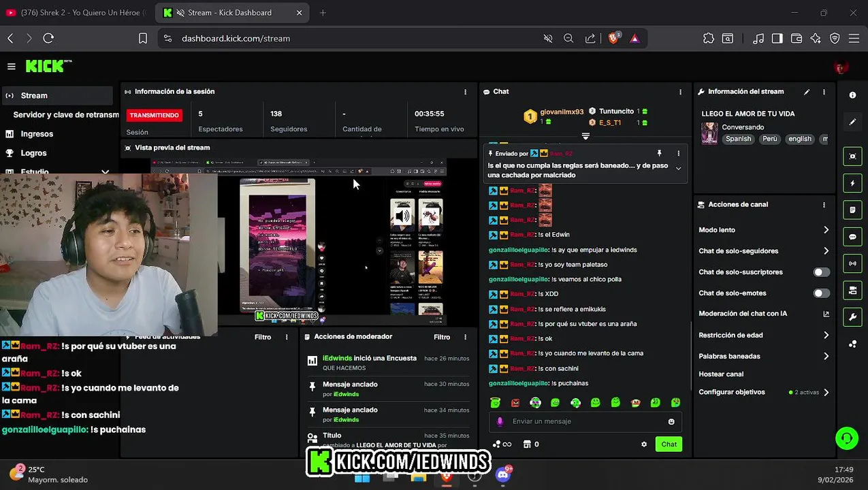Open Brave VPN shield icon
Screen dimensions: 868x490
click(x=835, y=39)
